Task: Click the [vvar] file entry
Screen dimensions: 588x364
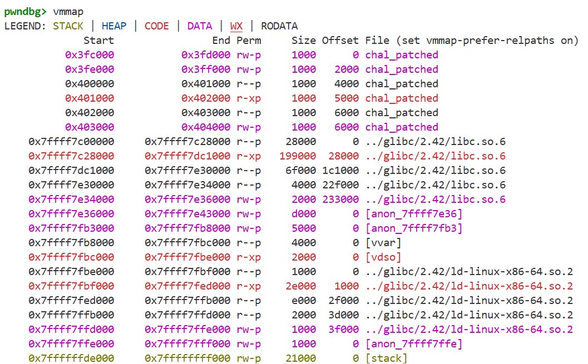Action: (383, 243)
